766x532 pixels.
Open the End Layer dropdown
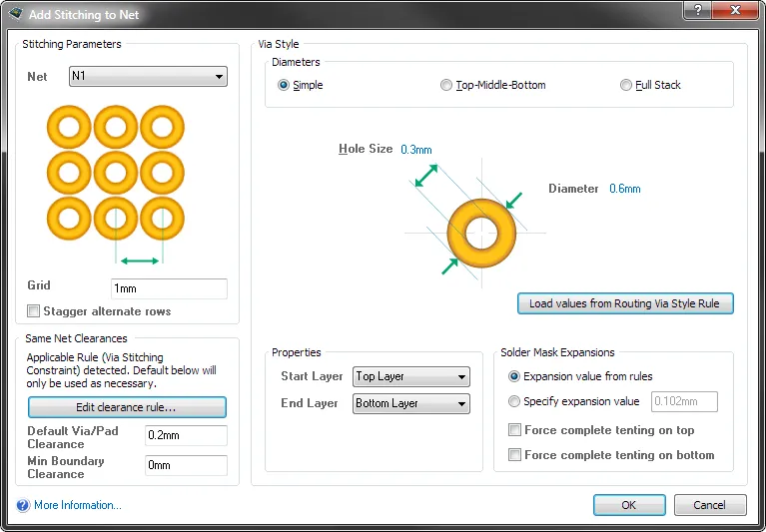coord(411,403)
